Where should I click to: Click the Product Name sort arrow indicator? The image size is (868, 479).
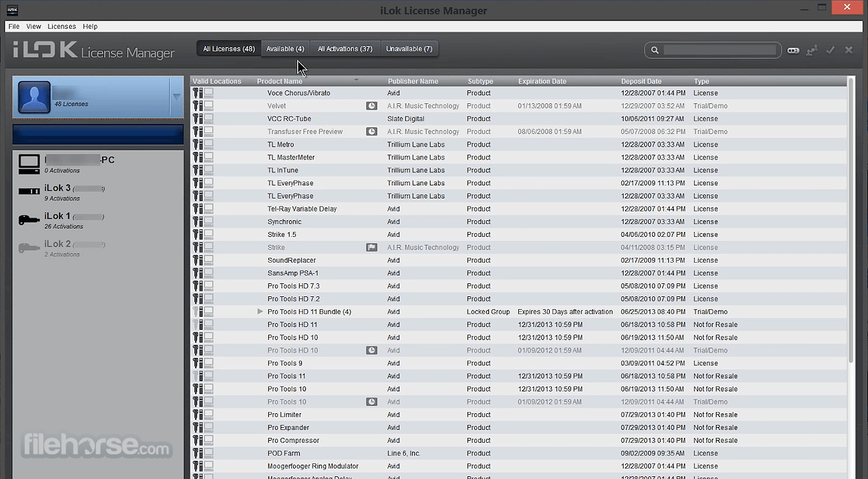tap(356, 80)
